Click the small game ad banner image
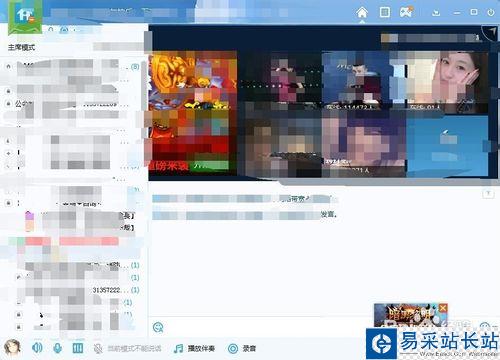Screen dimensions: 500x360 point(410,315)
